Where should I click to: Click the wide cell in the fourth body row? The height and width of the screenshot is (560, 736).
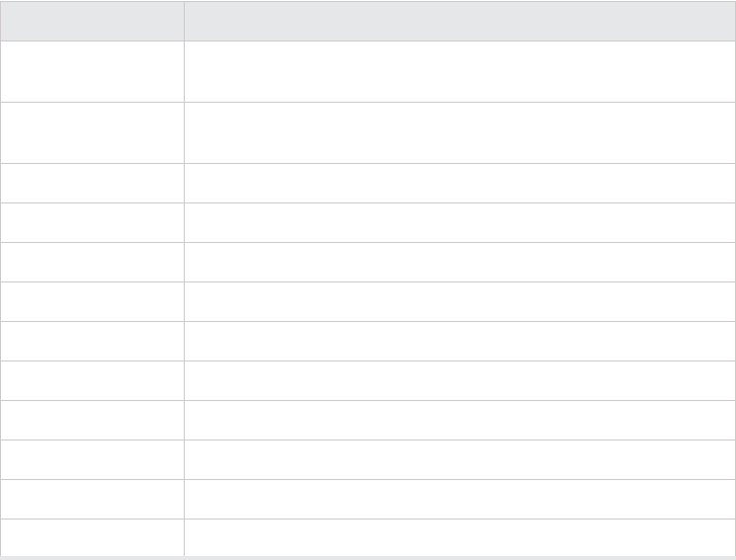pyautogui.click(x=459, y=222)
